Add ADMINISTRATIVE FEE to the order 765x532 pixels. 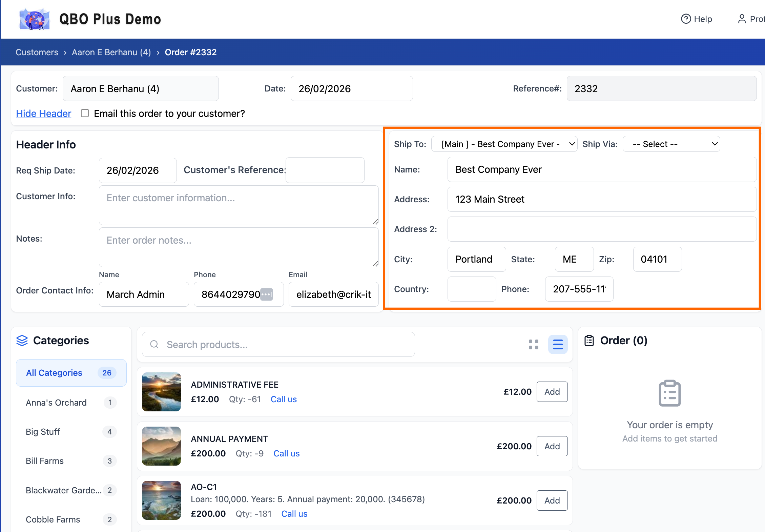pyautogui.click(x=552, y=392)
